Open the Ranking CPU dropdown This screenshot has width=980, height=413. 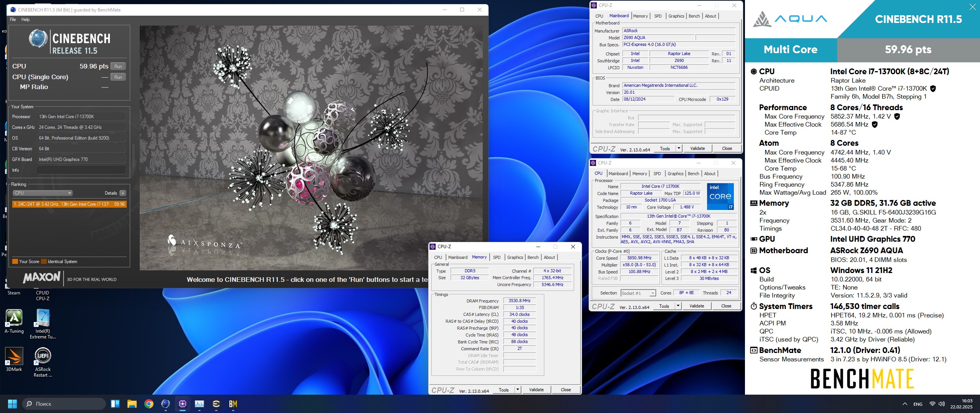coord(42,193)
